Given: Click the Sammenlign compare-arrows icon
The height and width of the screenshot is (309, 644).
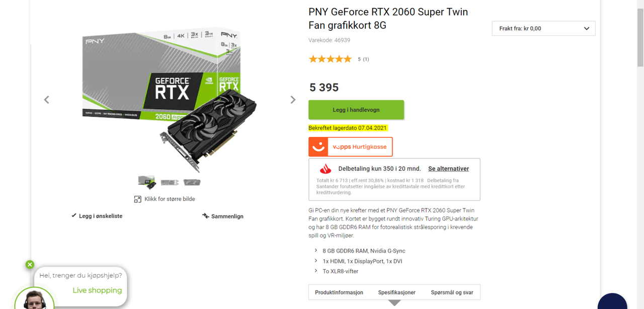Looking at the screenshot, I should (x=204, y=216).
